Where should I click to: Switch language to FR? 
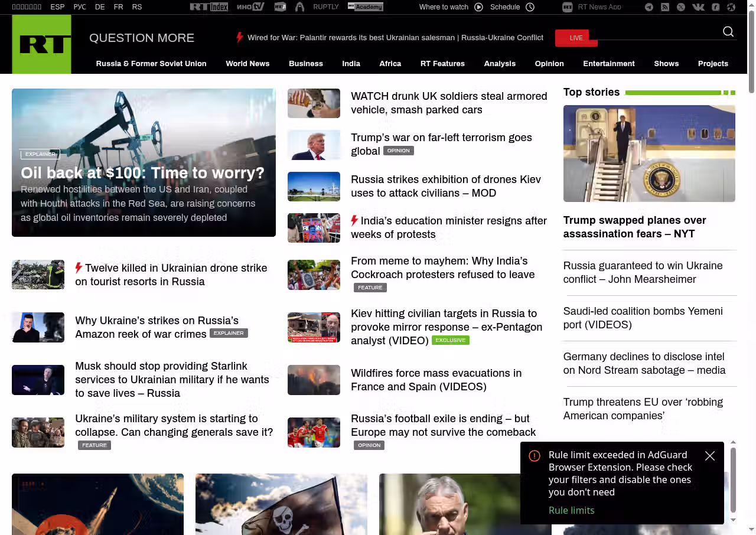[119, 7]
